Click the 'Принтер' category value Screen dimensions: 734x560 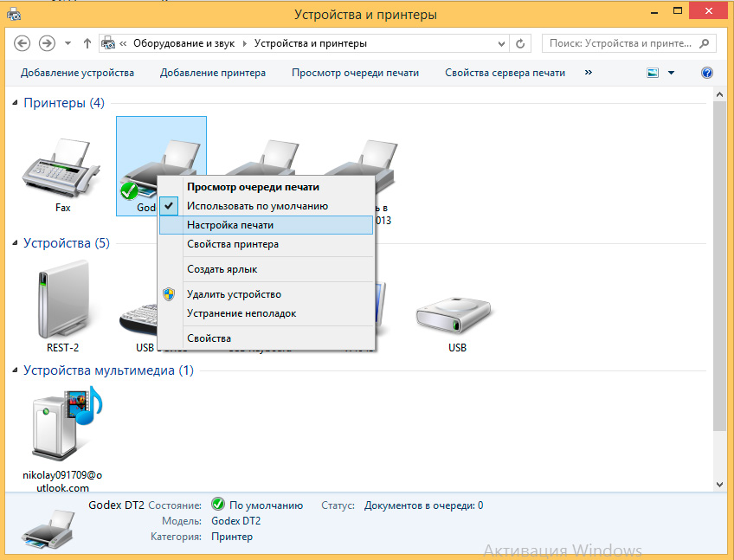[x=232, y=537]
